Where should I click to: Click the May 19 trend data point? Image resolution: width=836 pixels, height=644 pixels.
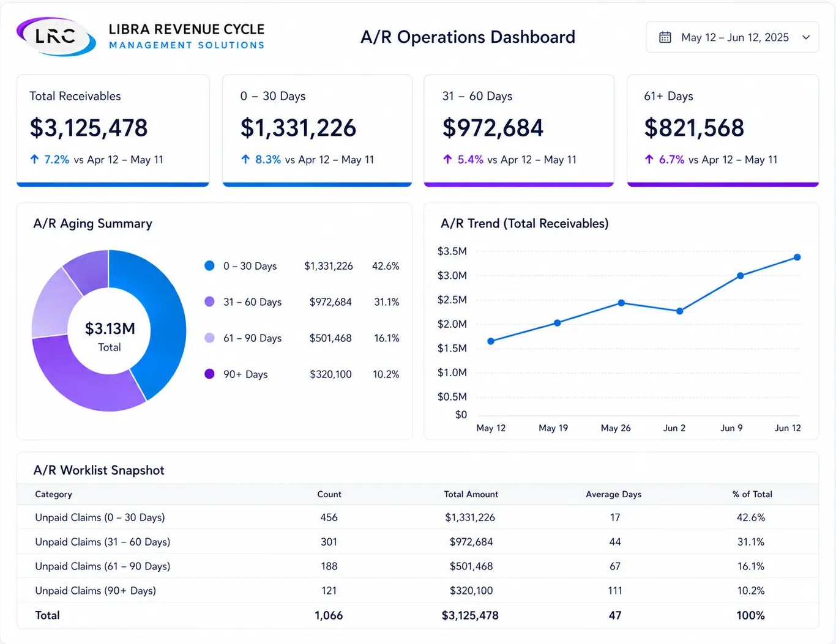557,323
